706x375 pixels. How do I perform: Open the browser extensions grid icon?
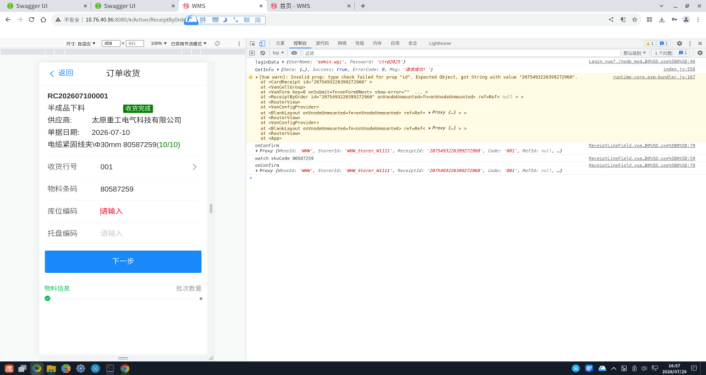(x=649, y=19)
